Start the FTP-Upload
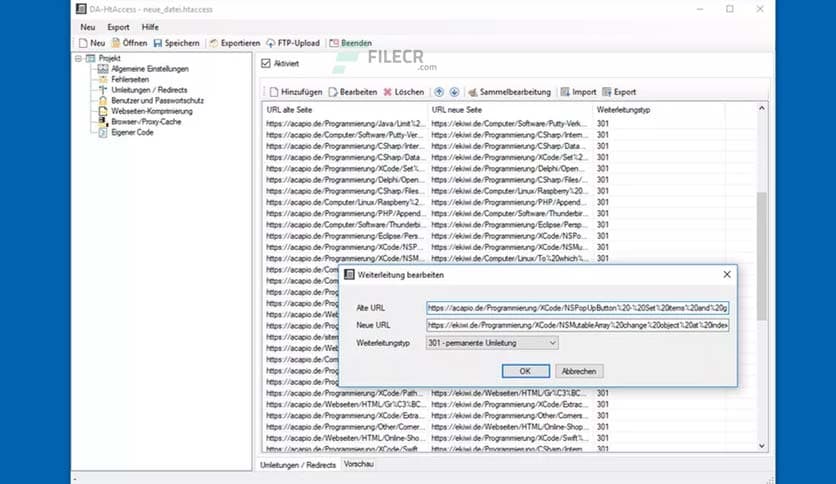 pyautogui.click(x=293, y=43)
